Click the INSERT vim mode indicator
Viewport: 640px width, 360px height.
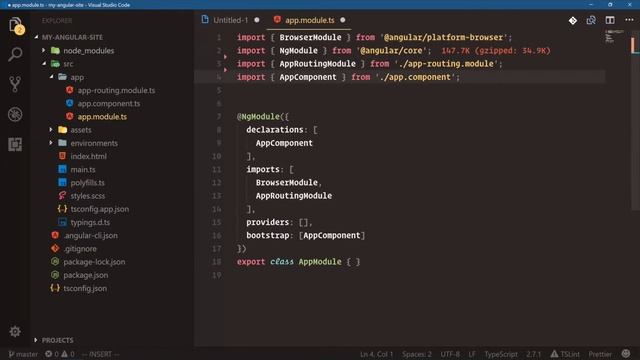100,354
